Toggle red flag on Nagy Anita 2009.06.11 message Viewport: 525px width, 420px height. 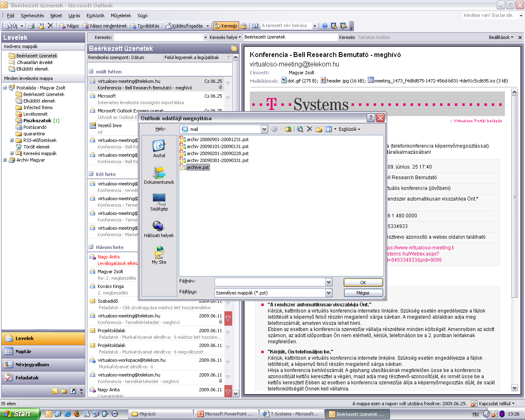(228, 391)
